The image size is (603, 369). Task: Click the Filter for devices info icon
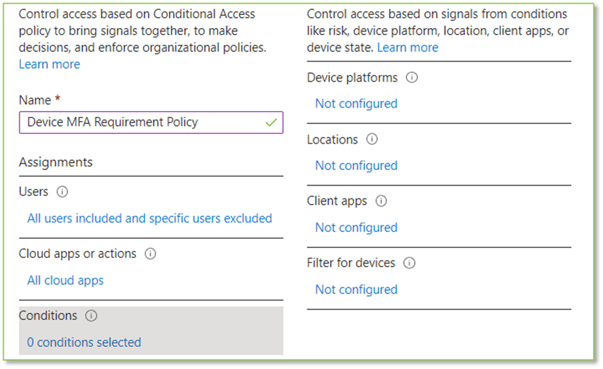[x=409, y=263]
